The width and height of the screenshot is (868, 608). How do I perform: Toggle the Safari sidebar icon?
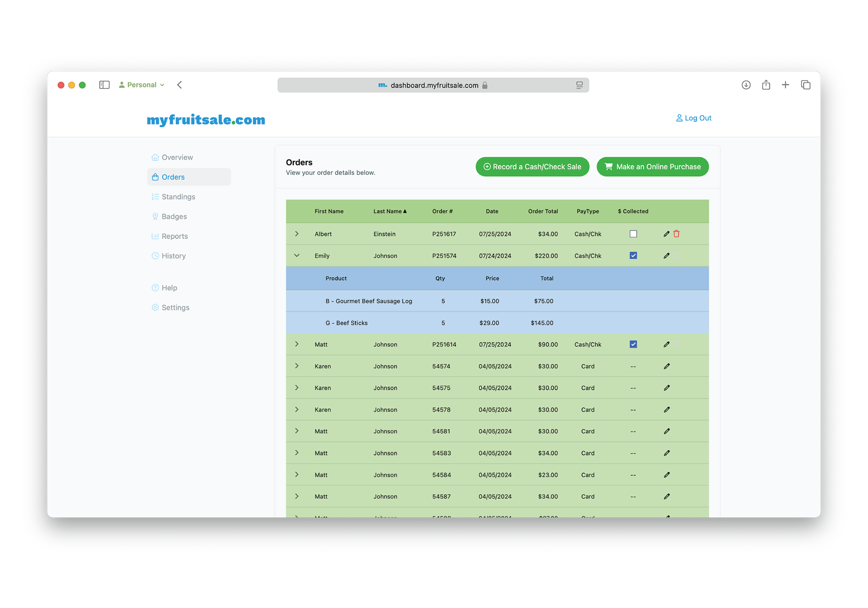click(x=104, y=85)
